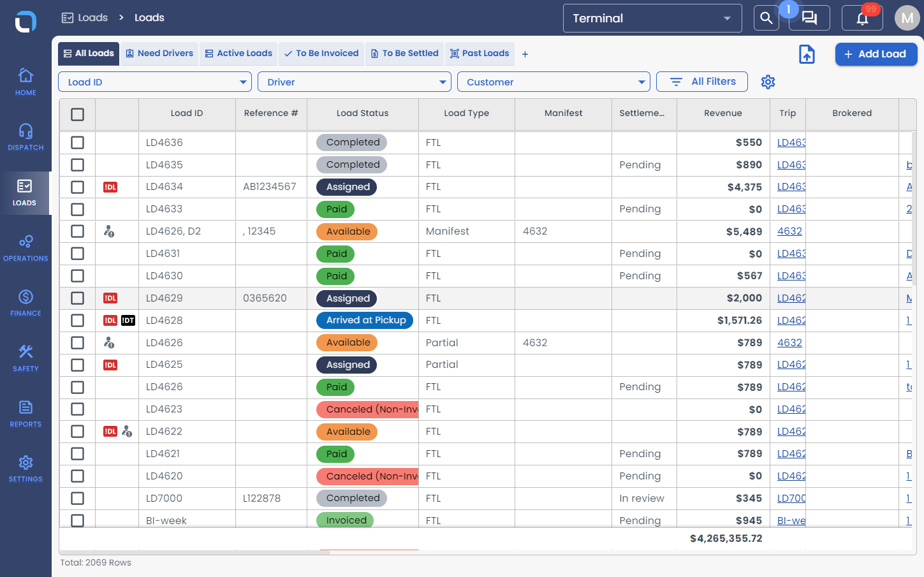Screen dimensions: 924x577
Task: Open the notifications bell
Action: click(862, 18)
